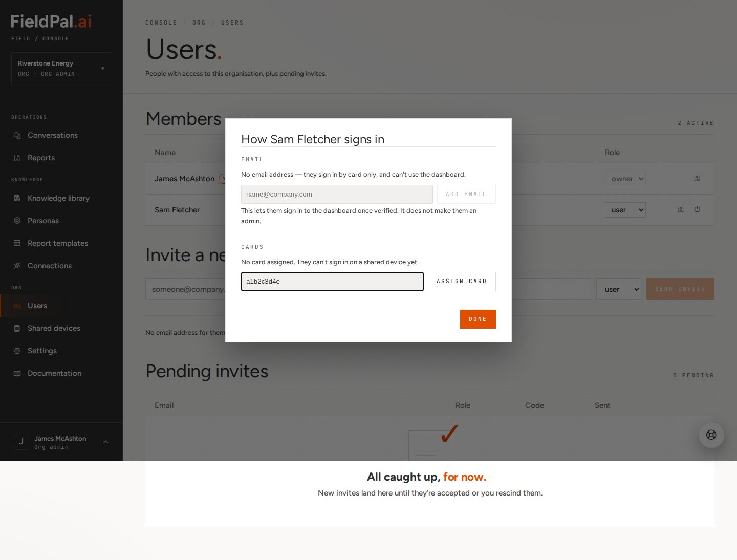Click the Shared devices tablet icon
Viewport: 737px width, 560px height.
(17, 328)
